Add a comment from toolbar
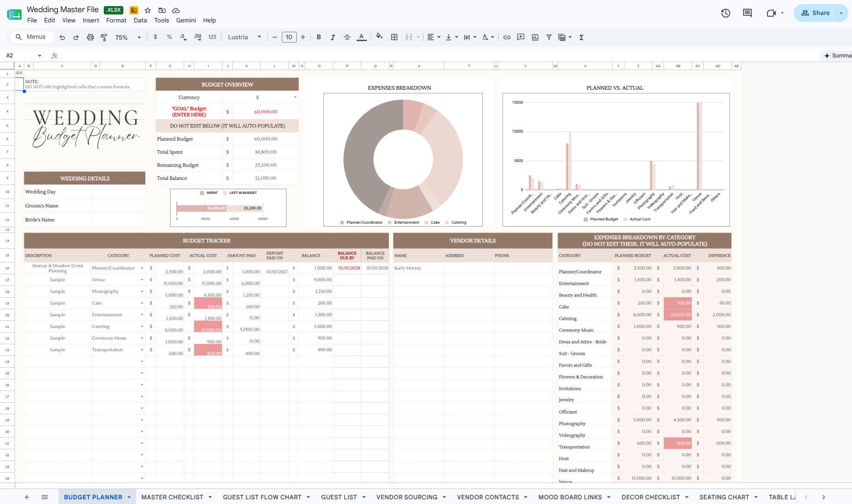 [x=521, y=37]
